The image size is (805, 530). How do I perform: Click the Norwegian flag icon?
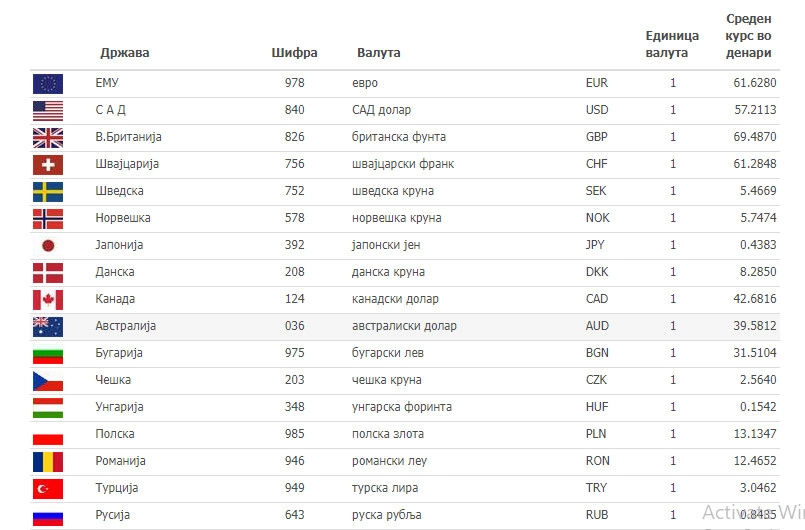(47, 218)
